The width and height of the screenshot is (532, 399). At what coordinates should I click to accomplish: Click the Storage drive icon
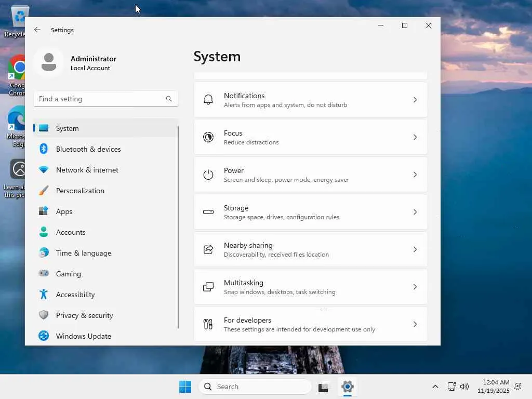click(x=208, y=212)
